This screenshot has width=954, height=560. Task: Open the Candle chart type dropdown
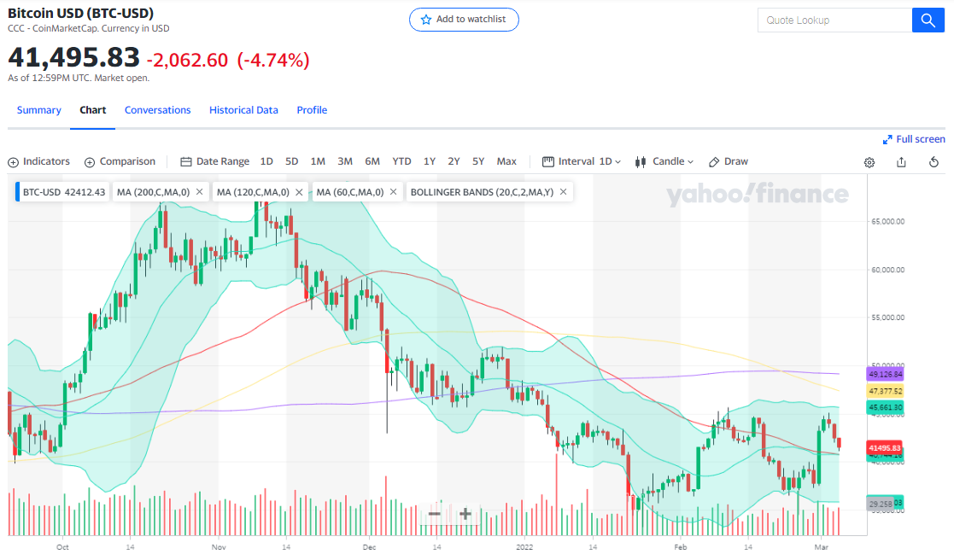click(673, 161)
